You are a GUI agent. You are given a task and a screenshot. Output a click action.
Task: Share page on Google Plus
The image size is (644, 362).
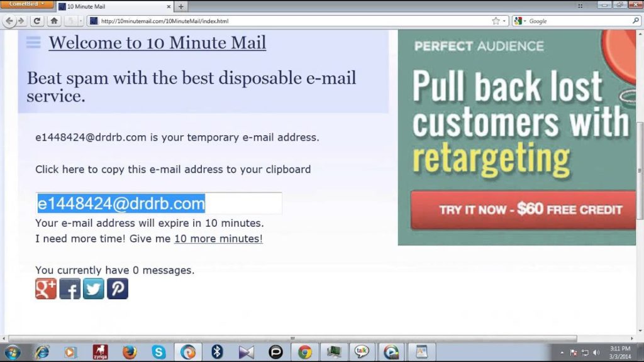tap(45, 288)
